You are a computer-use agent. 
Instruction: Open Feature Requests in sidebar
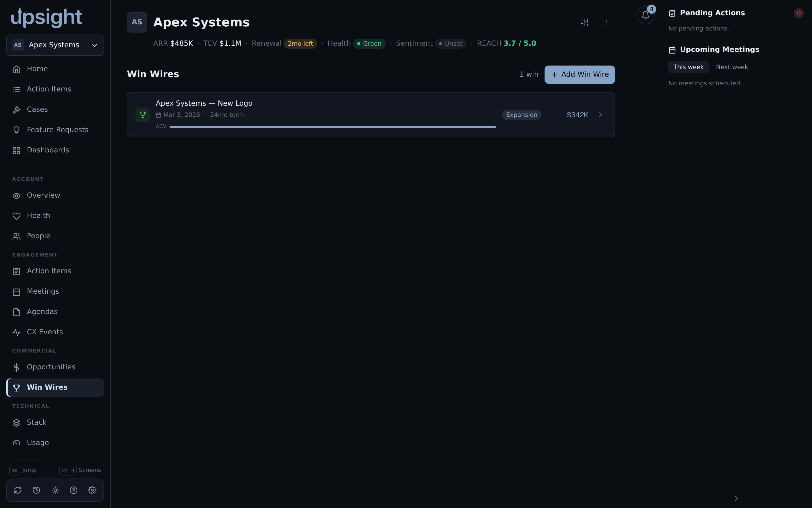pyautogui.click(x=55, y=130)
